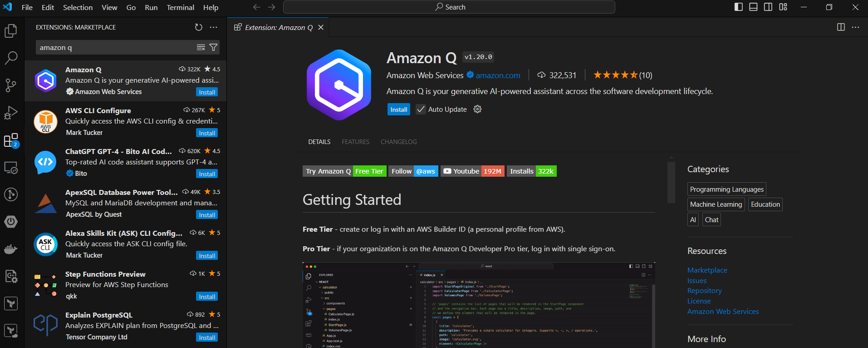
Task: Split the editor right
Action: pyautogui.click(x=841, y=27)
